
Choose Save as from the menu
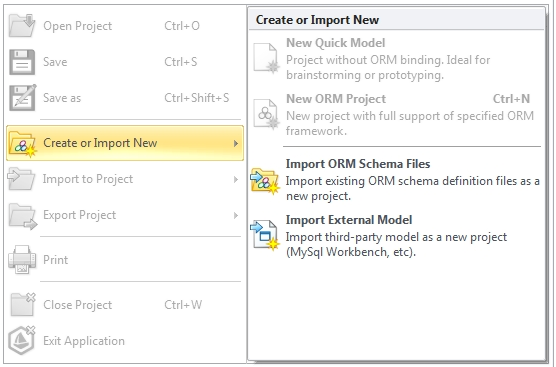point(125,98)
